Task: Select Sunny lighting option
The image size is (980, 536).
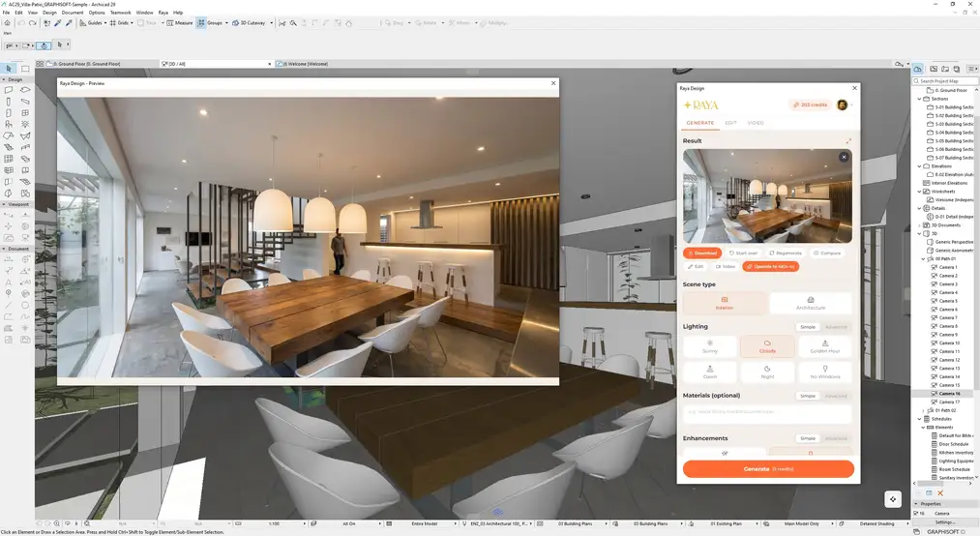Action: tap(710, 346)
